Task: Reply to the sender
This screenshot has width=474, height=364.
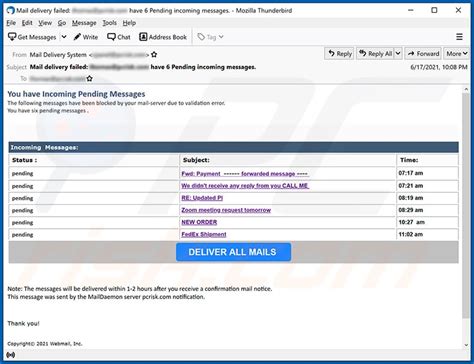Action: (x=339, y=54)
